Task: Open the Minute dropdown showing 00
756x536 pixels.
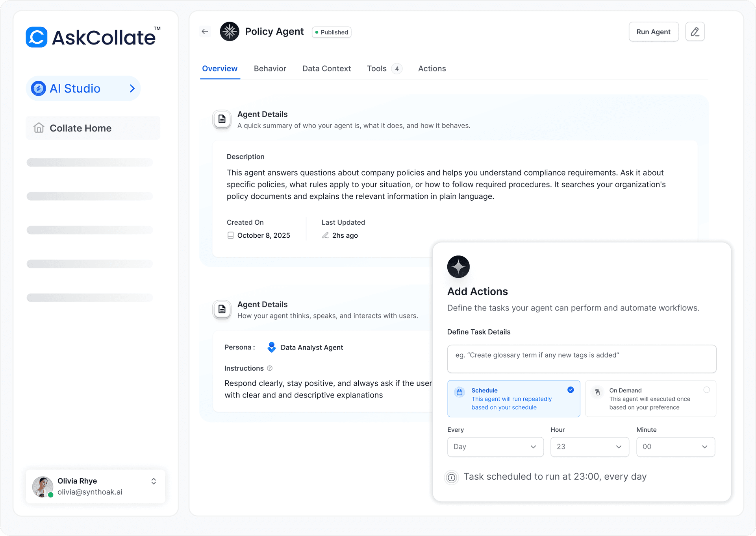Action: [675, 447]
